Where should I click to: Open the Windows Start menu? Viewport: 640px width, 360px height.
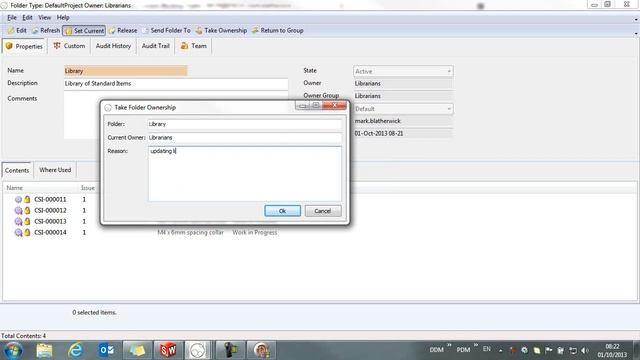tap(13, 350)
